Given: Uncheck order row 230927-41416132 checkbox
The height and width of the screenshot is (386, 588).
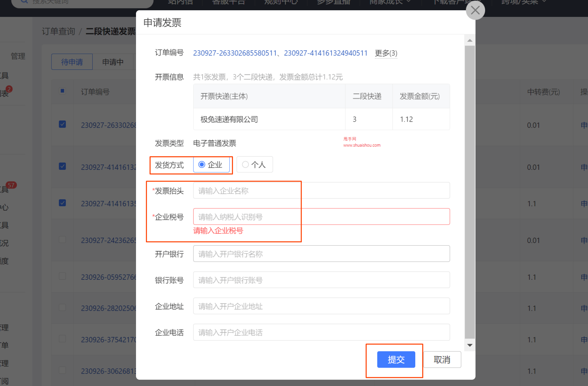Looking at the screenshot, I should [x=62, y=166].
